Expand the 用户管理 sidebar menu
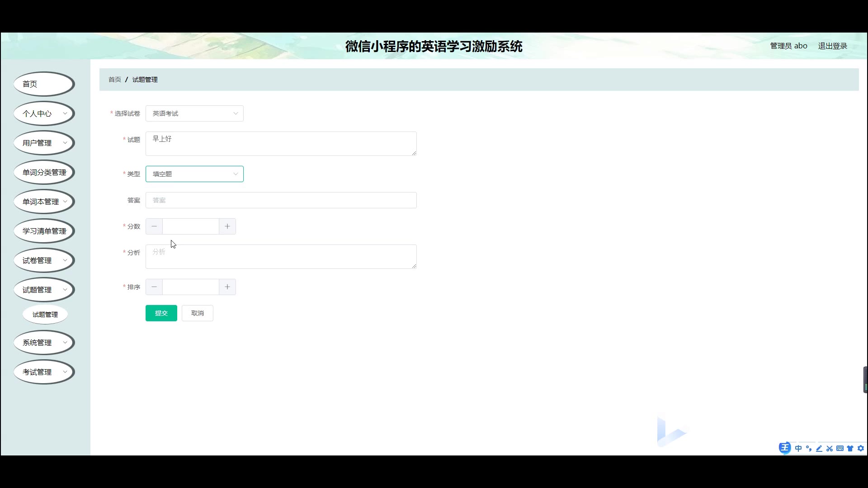 (44, 143)
